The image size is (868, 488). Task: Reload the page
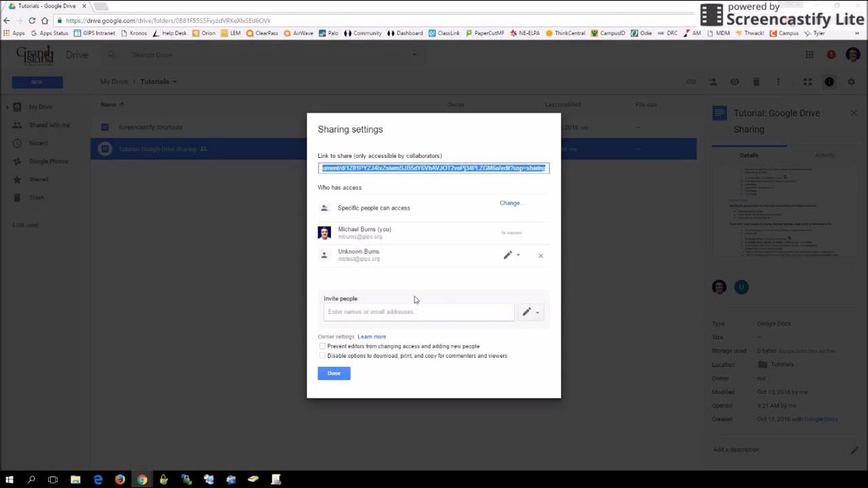pos(32,20)
